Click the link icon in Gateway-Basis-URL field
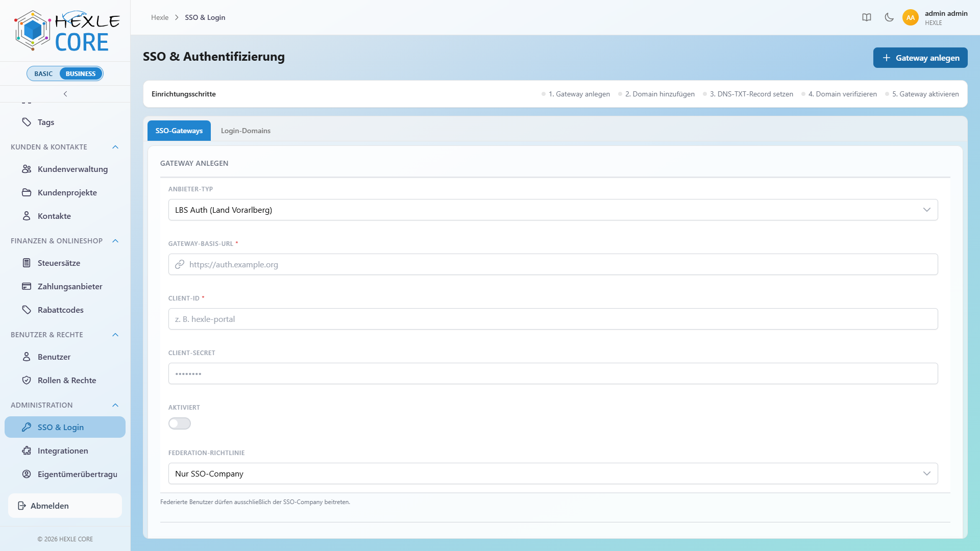 point(180,264)
